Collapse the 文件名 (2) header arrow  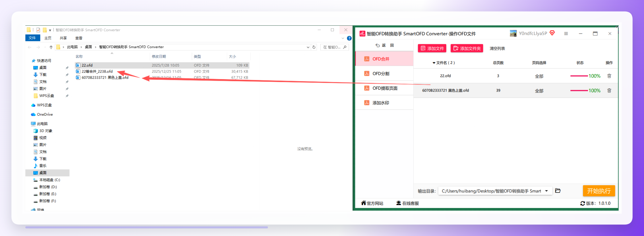(434, 63)
